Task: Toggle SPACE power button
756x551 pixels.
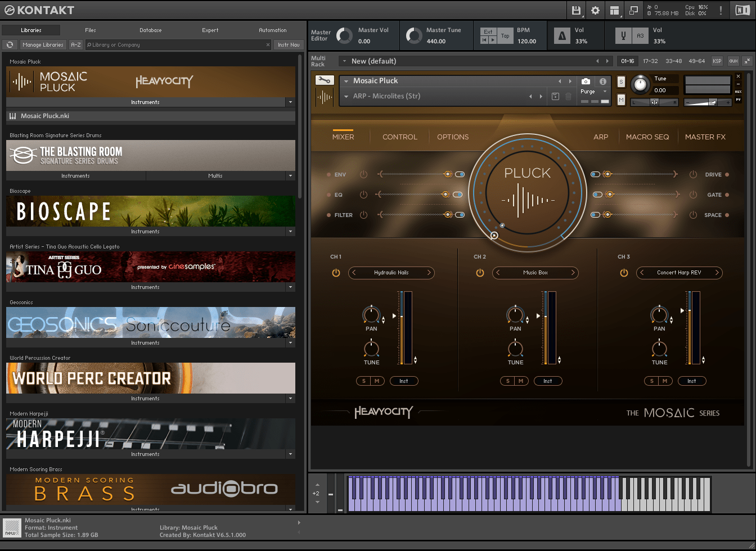Action: coord(693,215)
